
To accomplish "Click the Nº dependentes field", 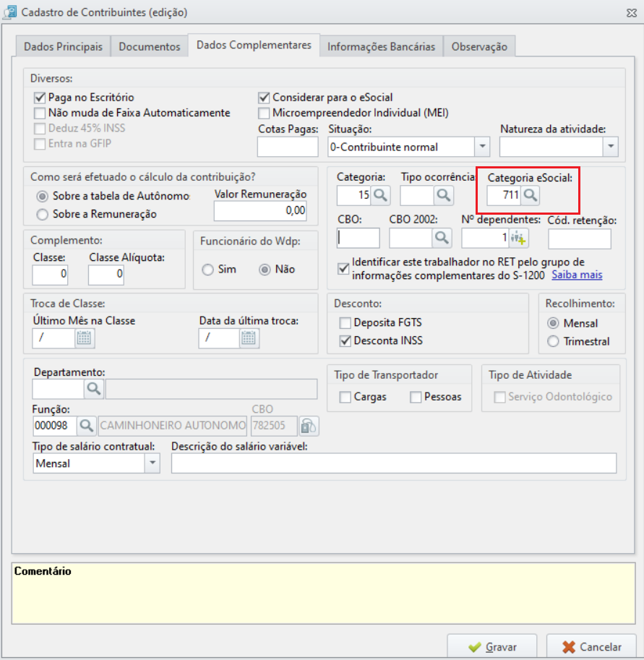I will point(485,239).
